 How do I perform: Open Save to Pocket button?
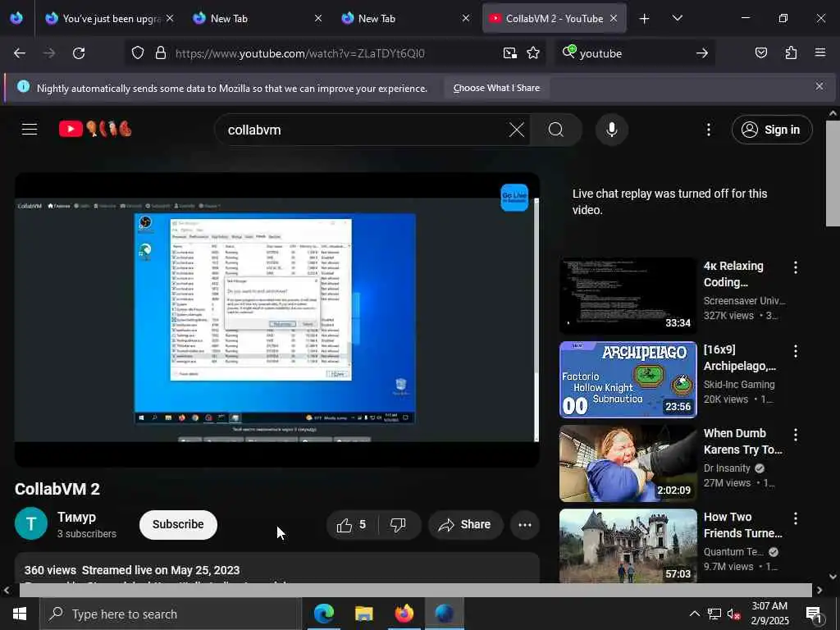pos(760,53)
